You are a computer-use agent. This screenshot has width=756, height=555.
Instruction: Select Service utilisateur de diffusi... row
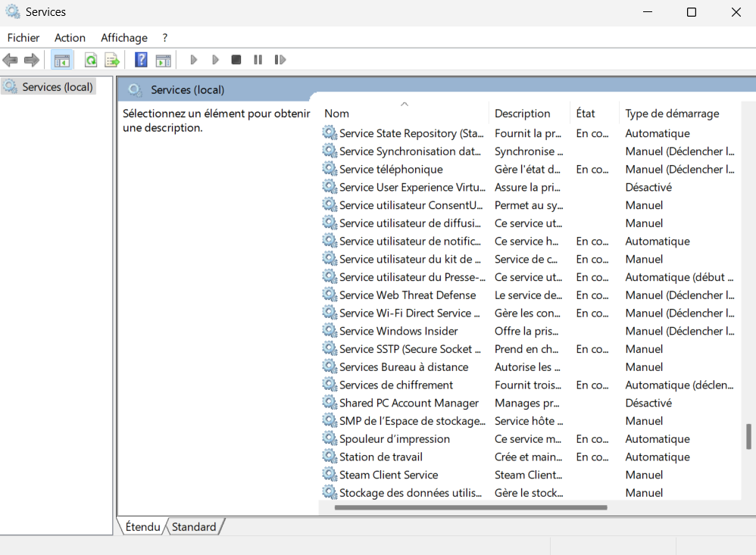coord(530,223)
